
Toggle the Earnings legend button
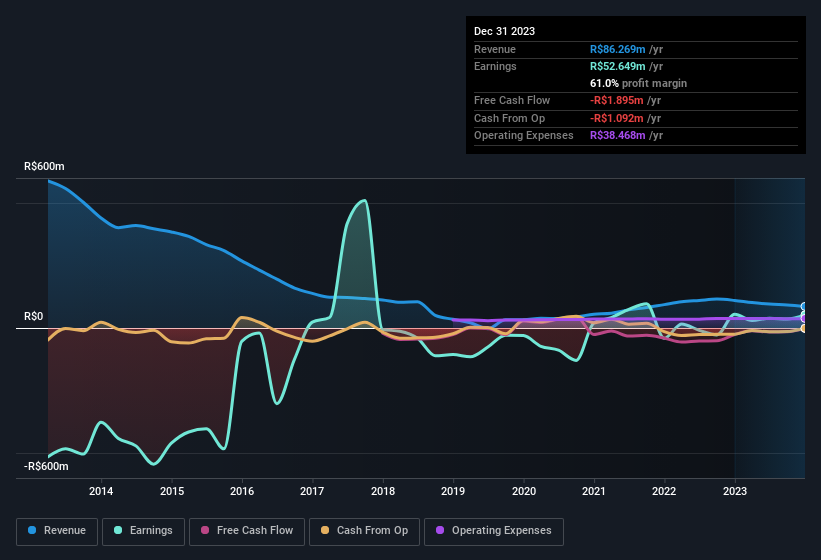pyautogui.click(x=143, y=531)
